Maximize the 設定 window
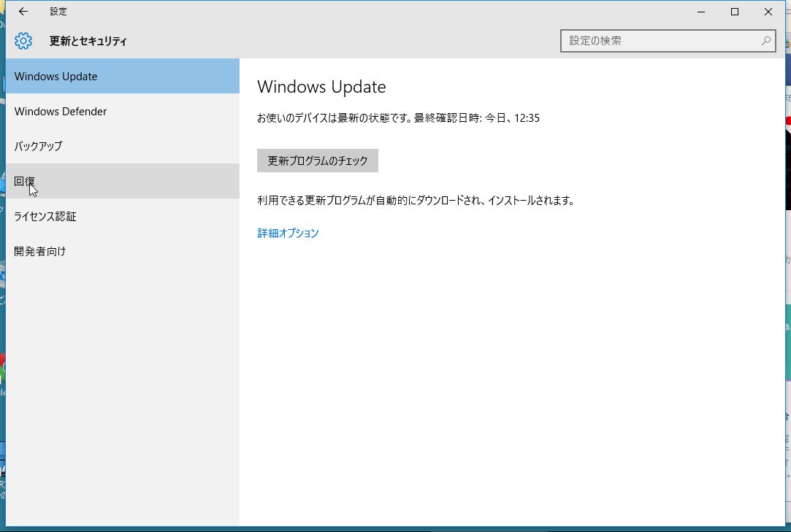The width and height of the screenshot is (791, 532). [735, 12]
